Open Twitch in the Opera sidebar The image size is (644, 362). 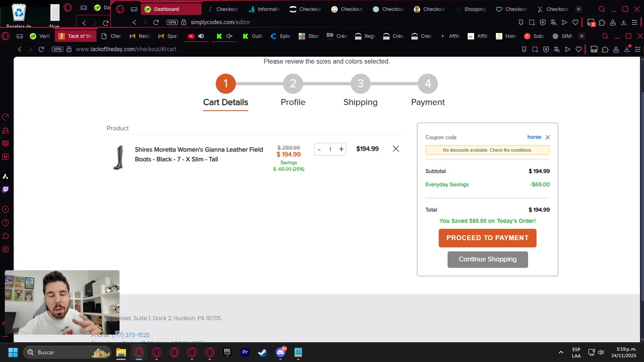pyautogui.click(x=6, y=190)
